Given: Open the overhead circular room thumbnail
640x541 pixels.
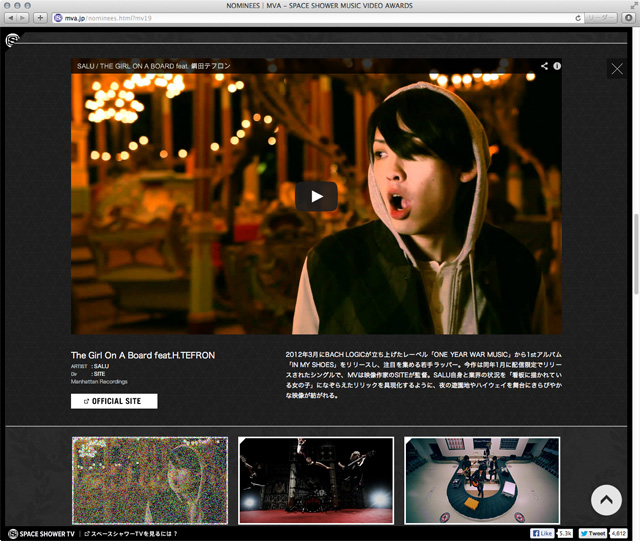Looking at the screenshot, I should [x=482, y=480].
